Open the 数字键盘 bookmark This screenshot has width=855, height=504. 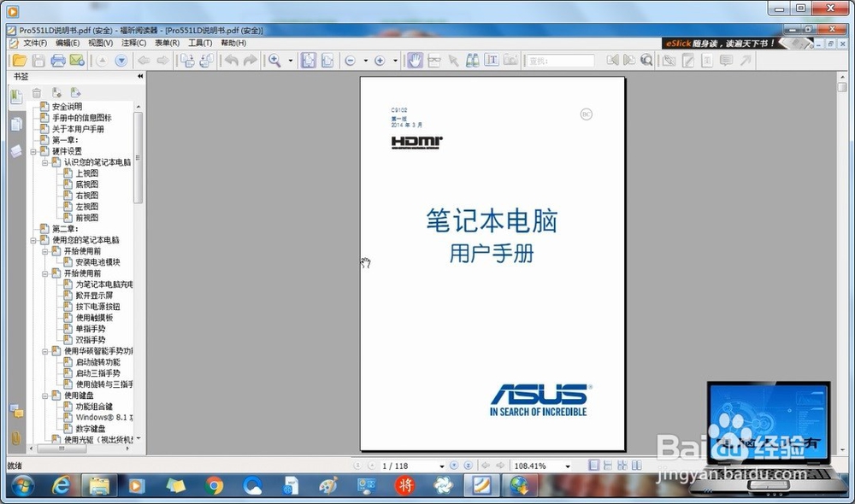click(x=90, y=429)
